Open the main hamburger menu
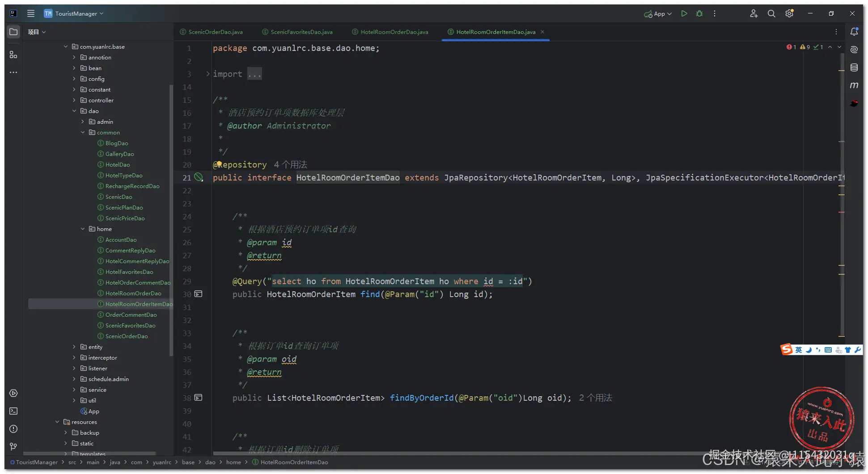Viewport: 868px width, 474px height. pos(30,13)
